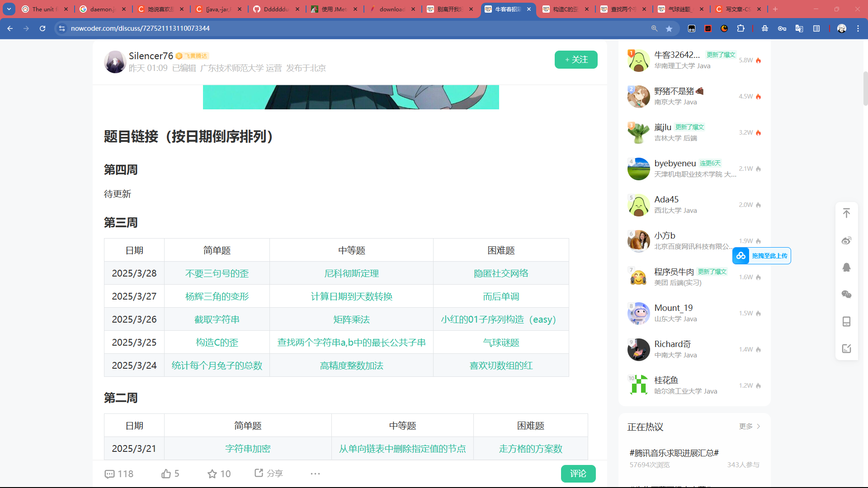Open the 隐匿社交网络 hard problem link

(x=501, y=273)
